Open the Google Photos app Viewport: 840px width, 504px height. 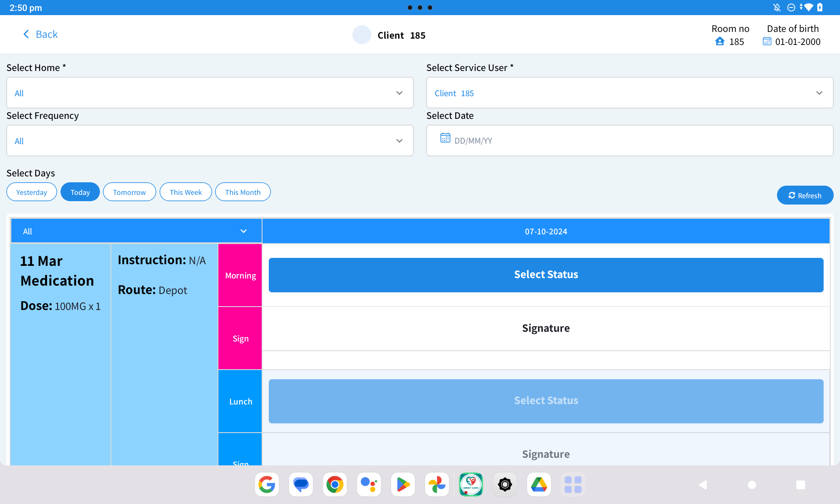tap(437, 485)
